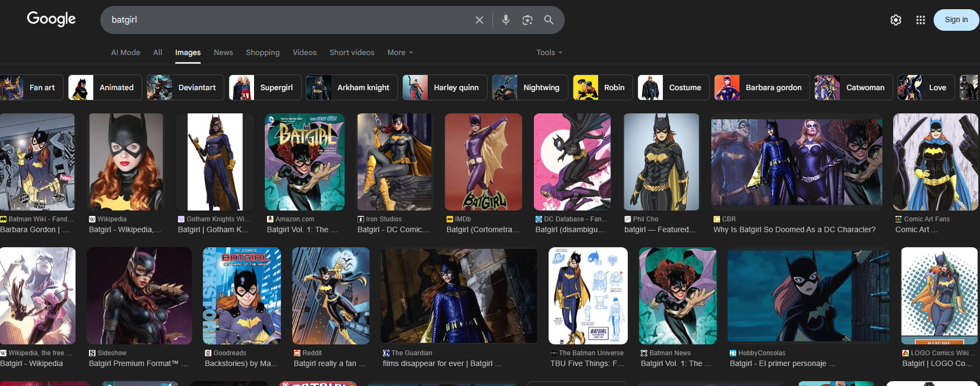The image size is (980, 386).
Task: Switch to AI Mode tab
Action: pyautogui.click(x=126, y=52)
